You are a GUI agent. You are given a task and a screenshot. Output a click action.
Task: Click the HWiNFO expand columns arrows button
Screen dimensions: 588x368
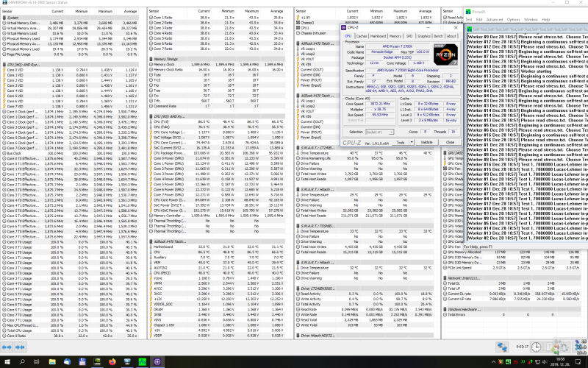(x=7, y=347)
